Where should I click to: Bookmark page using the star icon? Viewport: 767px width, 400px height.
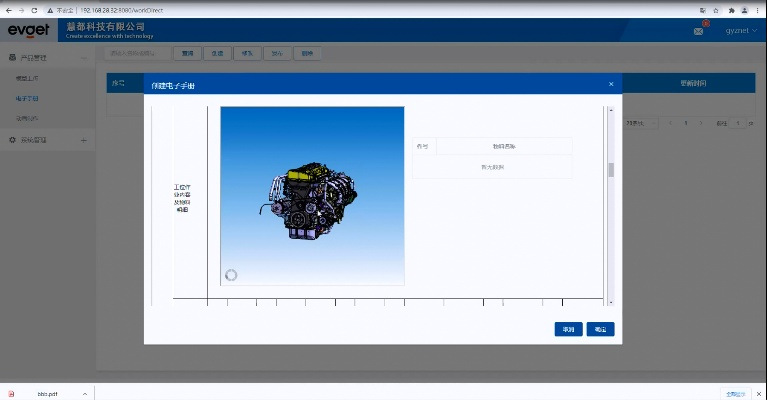[716, 10]
